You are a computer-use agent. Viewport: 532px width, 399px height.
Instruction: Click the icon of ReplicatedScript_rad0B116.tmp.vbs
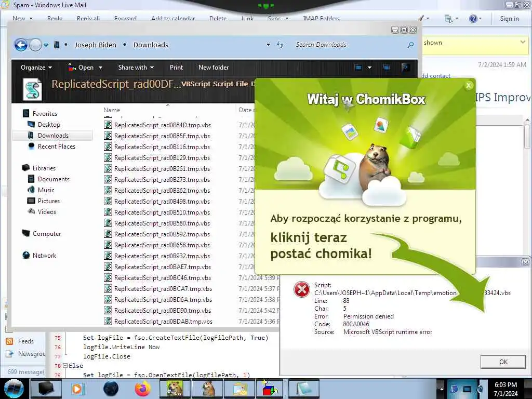[x=108, y=147]
